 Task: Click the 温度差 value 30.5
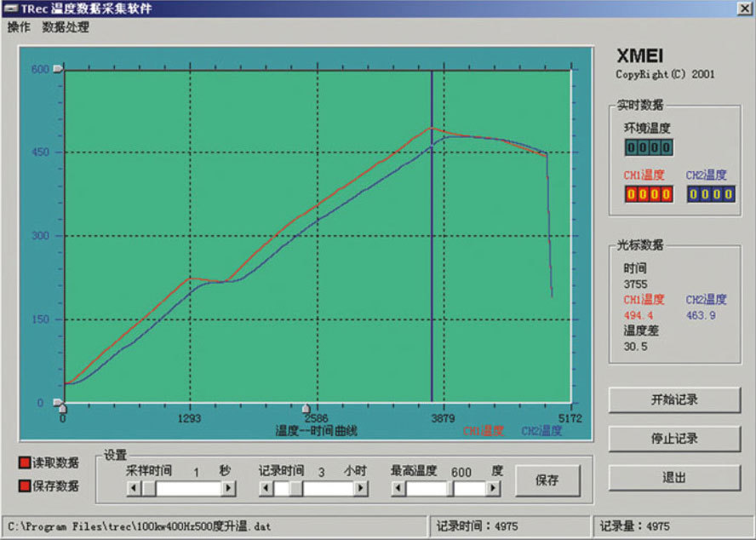point(635,346)
